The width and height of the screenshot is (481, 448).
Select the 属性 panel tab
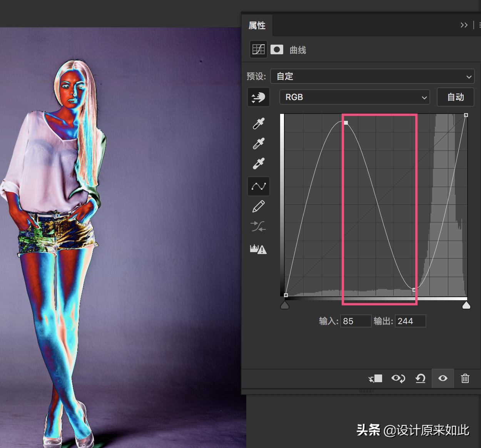257,25
